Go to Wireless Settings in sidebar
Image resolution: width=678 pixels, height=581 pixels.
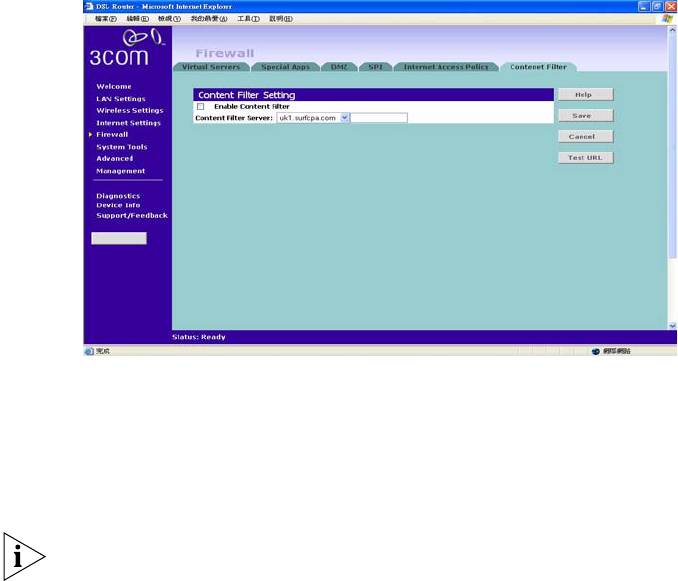pyautogui.click(x=130, y=111)
